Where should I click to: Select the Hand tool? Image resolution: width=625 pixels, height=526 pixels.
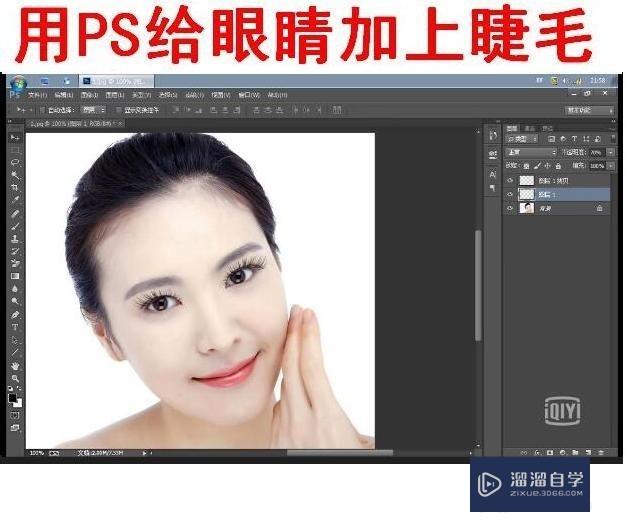coord(15,365)
